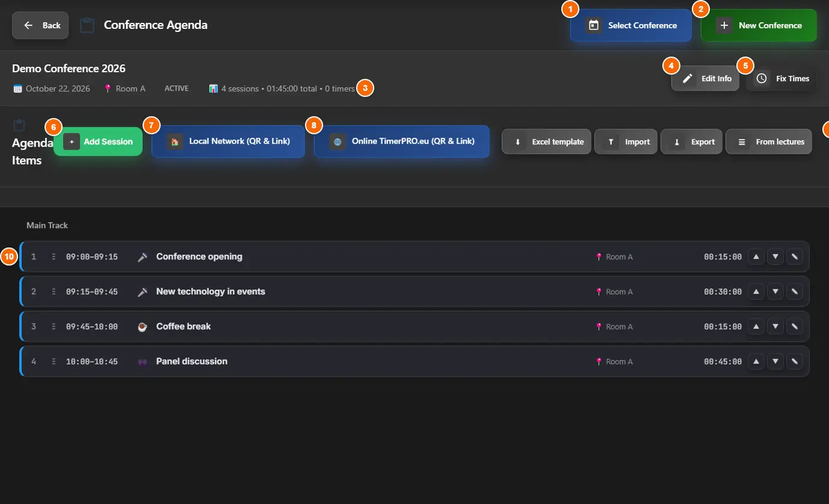Move the Panel discussion session up

(x=756, y=361)
